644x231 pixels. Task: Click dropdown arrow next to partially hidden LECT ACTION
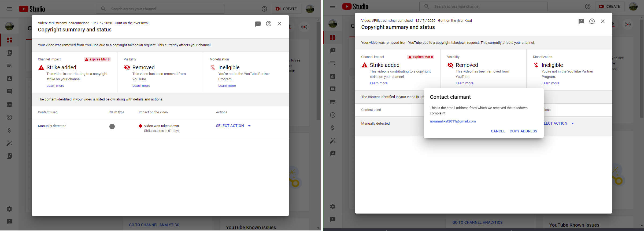point(573,124)
